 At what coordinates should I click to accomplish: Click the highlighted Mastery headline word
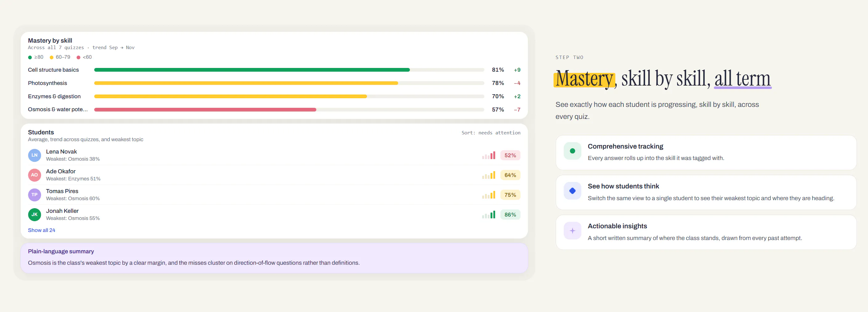click(584, 79)
